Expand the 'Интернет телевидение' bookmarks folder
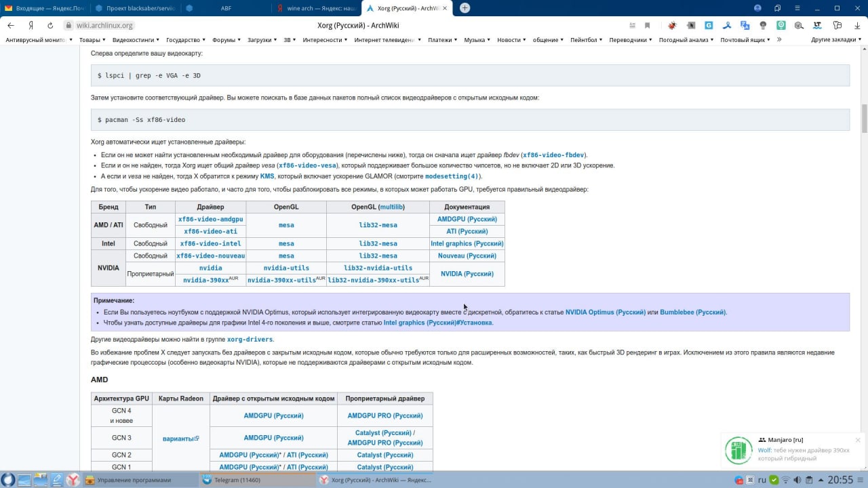 pyautogui.click(x=387, y=40)
